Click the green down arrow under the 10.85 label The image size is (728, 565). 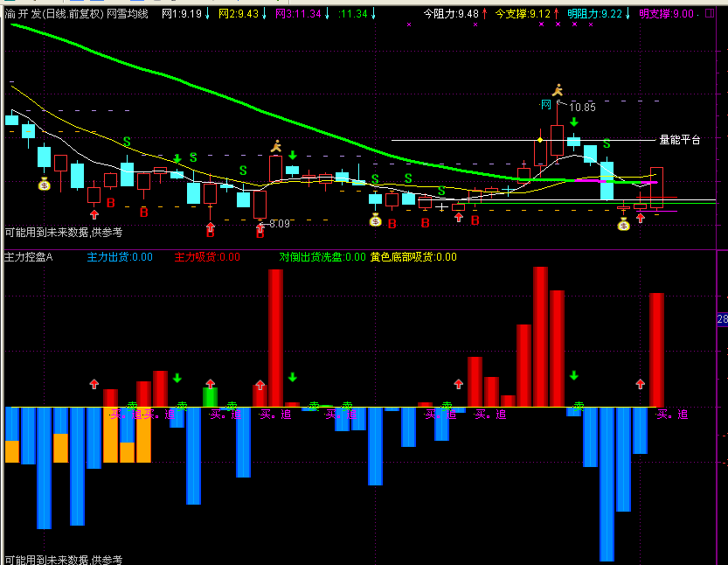tap(574, 122)
